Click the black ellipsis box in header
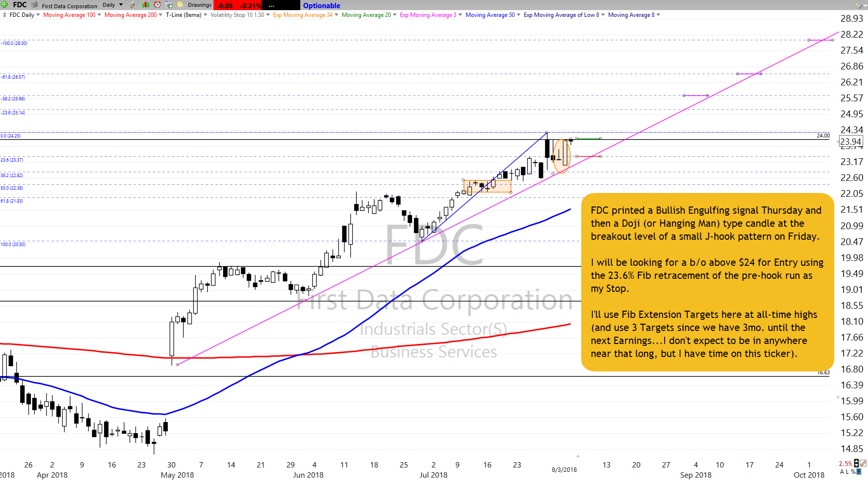This screenshot has width=868, height=480. coord(281,5)
